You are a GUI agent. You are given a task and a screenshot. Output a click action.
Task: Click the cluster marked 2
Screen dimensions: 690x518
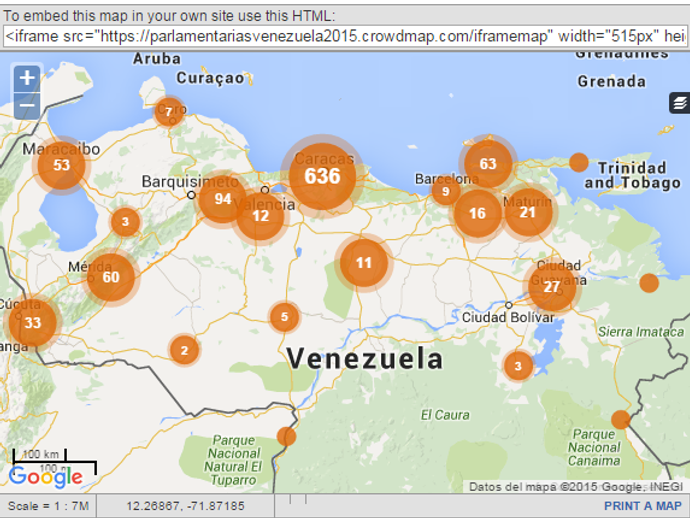point(184,350)
